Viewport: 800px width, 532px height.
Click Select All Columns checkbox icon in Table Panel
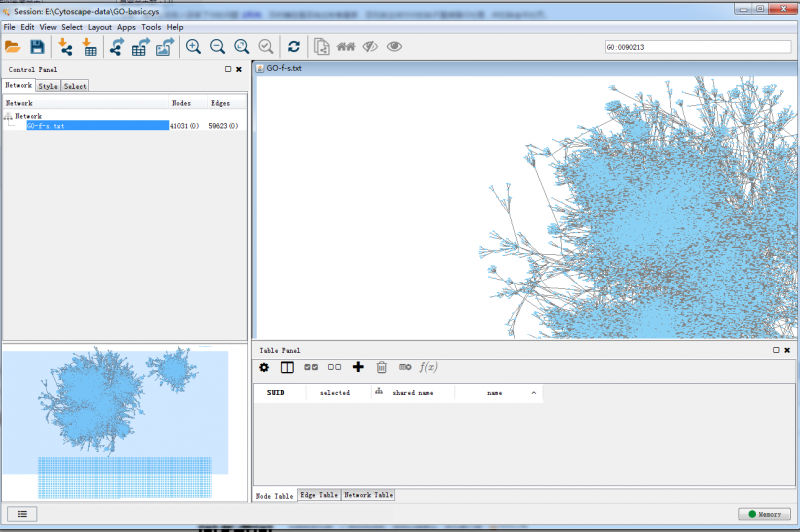tap(311, 367)
